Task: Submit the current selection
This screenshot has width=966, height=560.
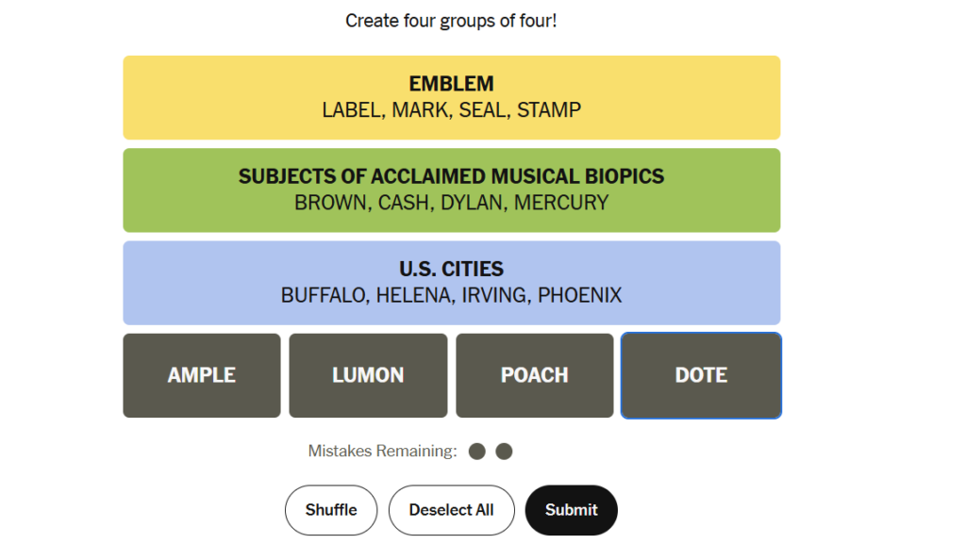Action: (x=571, y=510)
